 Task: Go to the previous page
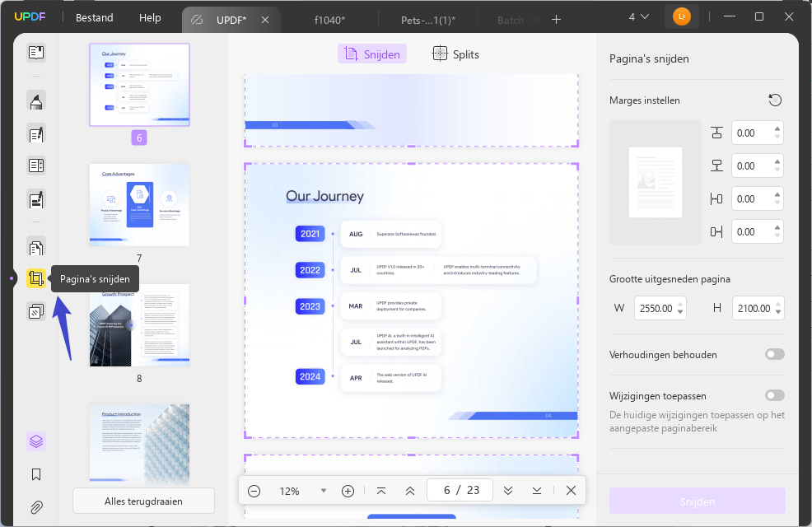409,491
